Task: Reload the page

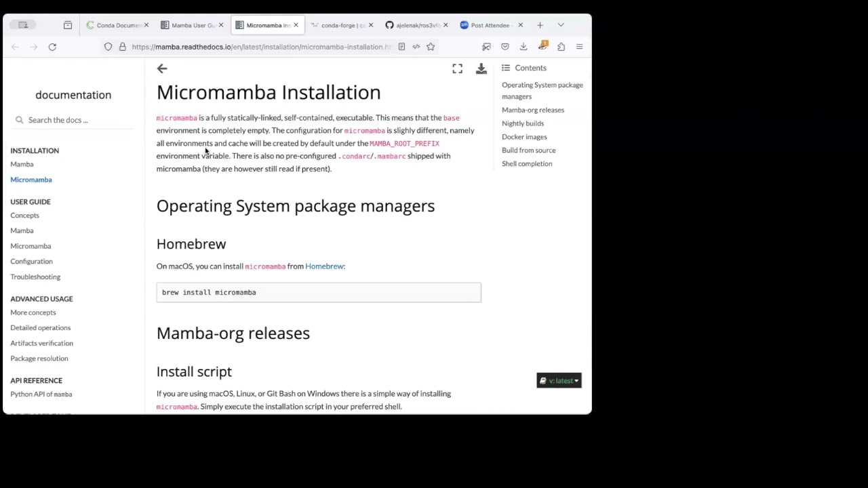Action: (x=52, y=47)
